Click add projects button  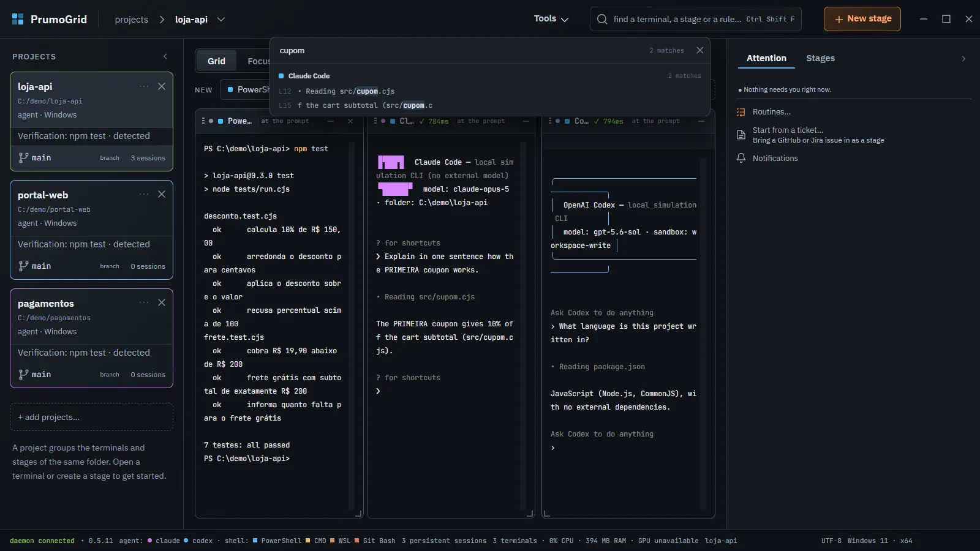click(x=91, y=417)
